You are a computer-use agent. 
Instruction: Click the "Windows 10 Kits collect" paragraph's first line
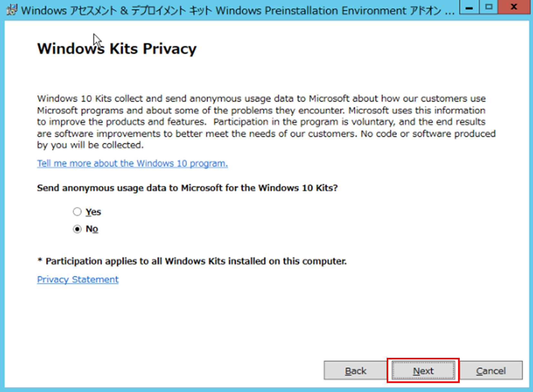click(x=261, y=98)
